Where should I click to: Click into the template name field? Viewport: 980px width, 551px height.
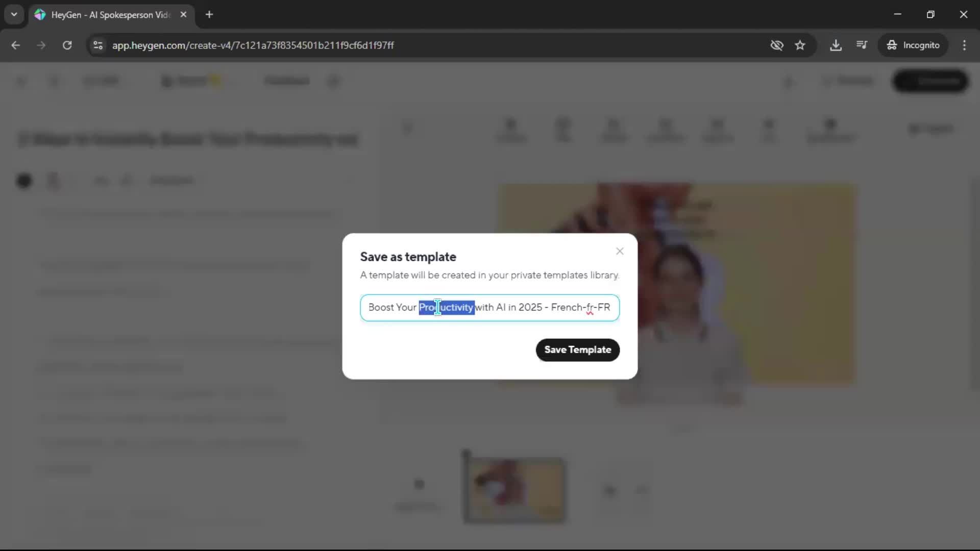coord(531,308)
